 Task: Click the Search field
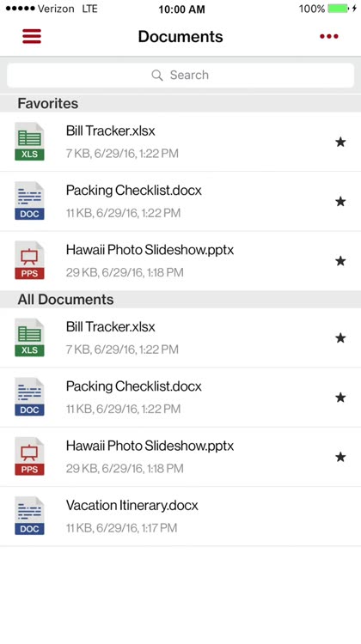point(180,76)
